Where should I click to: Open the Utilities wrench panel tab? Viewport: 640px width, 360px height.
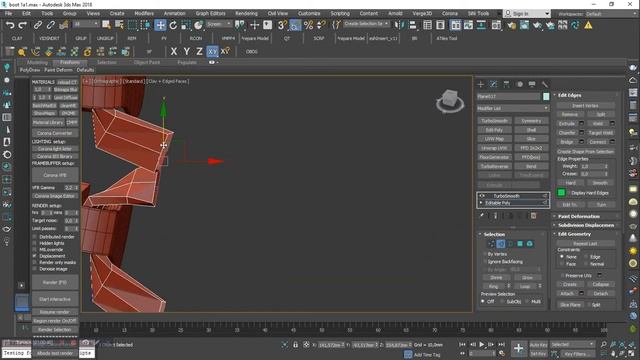[544, 84]
